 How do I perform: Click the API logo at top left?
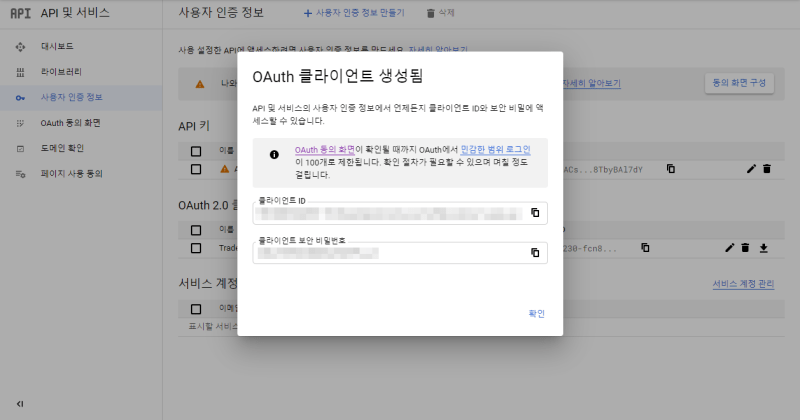point(20,13)
